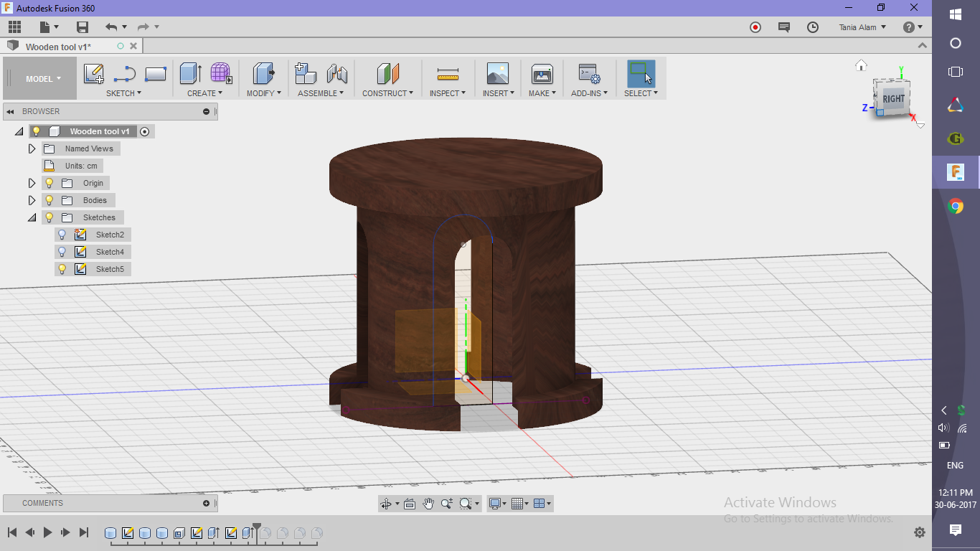Select the Pan hand tool

(x=428, y=504)
